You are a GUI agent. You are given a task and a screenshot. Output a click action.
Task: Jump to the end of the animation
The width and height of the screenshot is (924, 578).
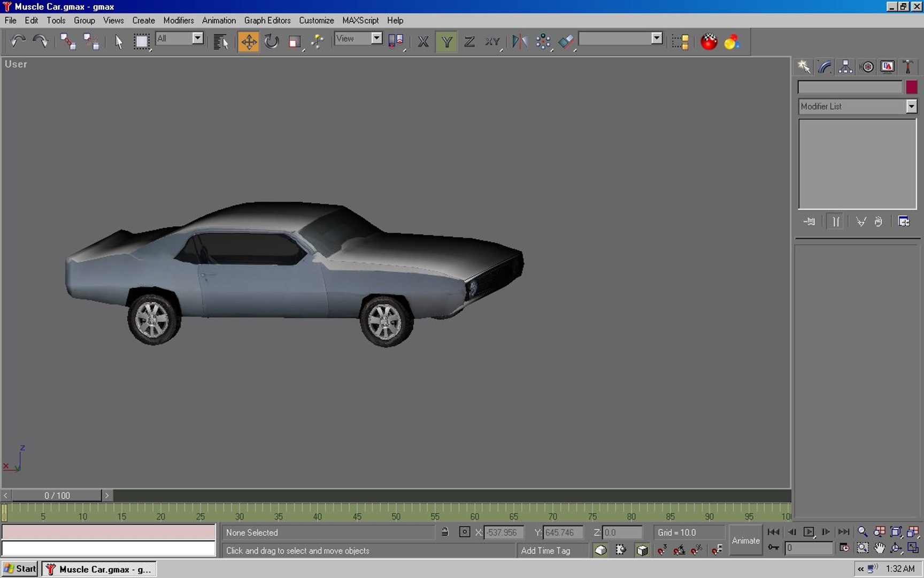[x=843, y=532]
